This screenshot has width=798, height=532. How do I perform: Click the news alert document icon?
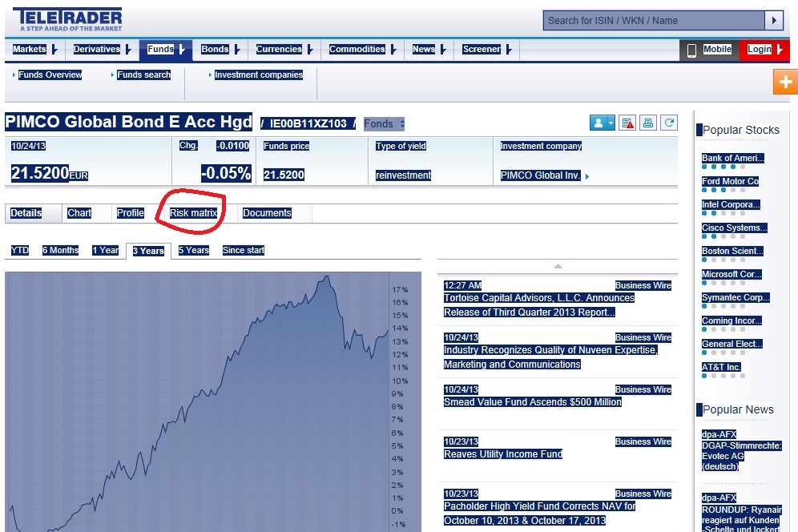(x=627, y=123)
